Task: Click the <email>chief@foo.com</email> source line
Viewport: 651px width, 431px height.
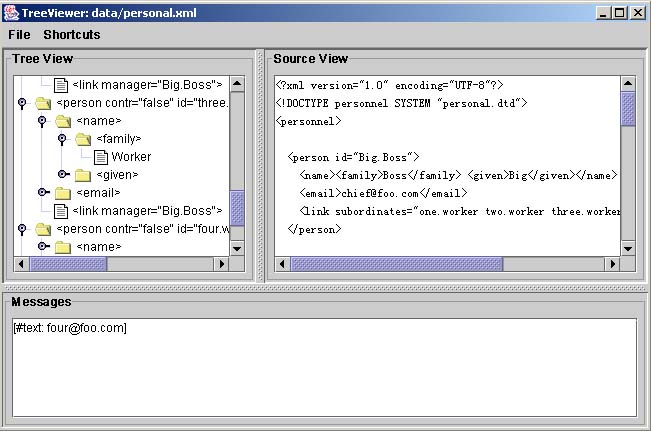Action: (384, 193)
